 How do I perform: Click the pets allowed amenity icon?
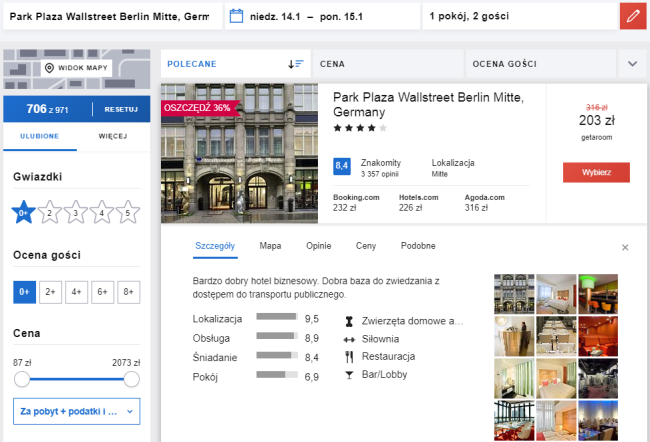pyautogui.click(x=348, y=321)
